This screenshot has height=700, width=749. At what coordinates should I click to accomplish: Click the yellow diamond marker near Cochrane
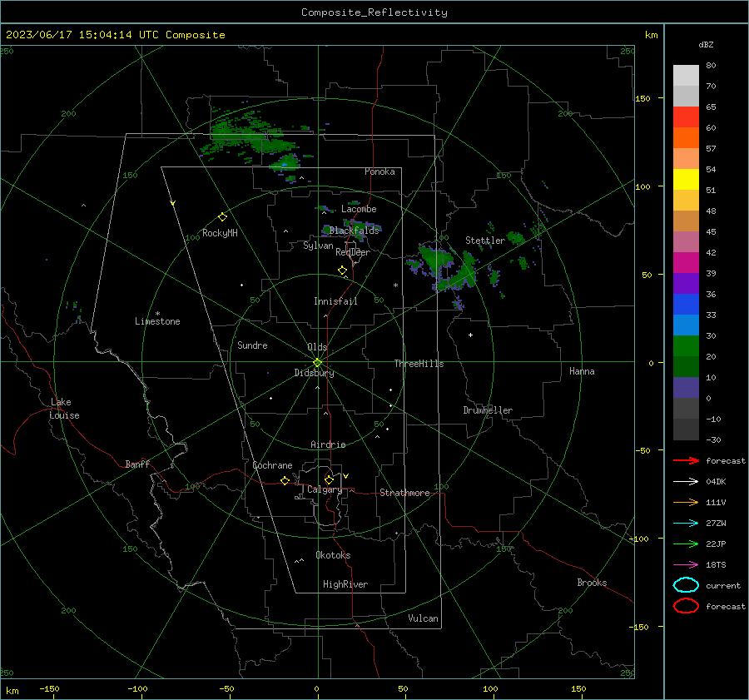coord(285,480)
